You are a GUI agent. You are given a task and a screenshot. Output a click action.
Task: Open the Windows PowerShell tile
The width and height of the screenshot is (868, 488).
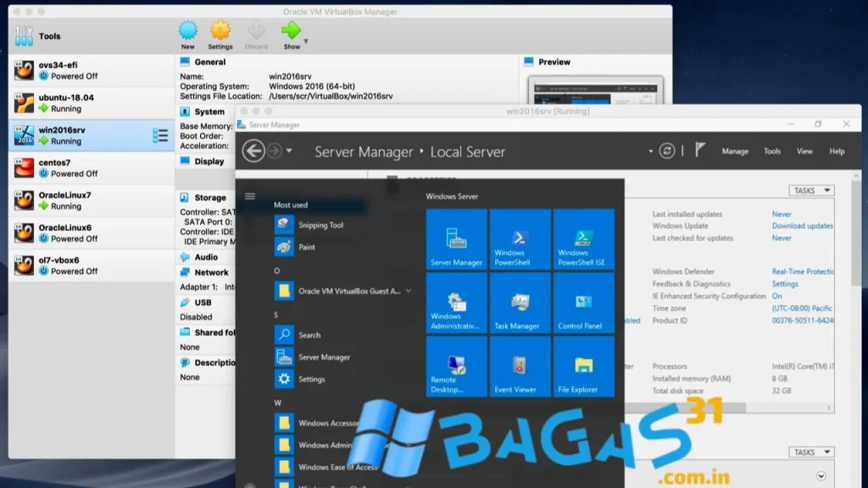pos(520,239)
